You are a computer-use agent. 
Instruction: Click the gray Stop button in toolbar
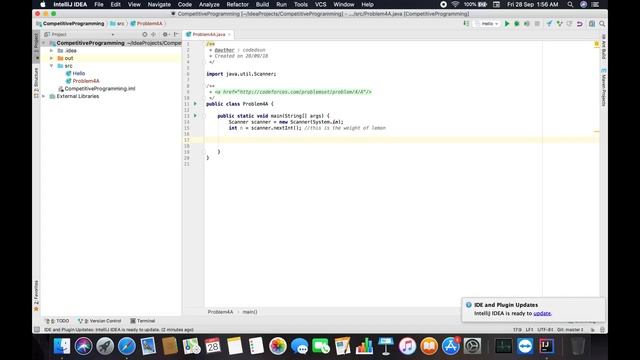coord(537,24)
